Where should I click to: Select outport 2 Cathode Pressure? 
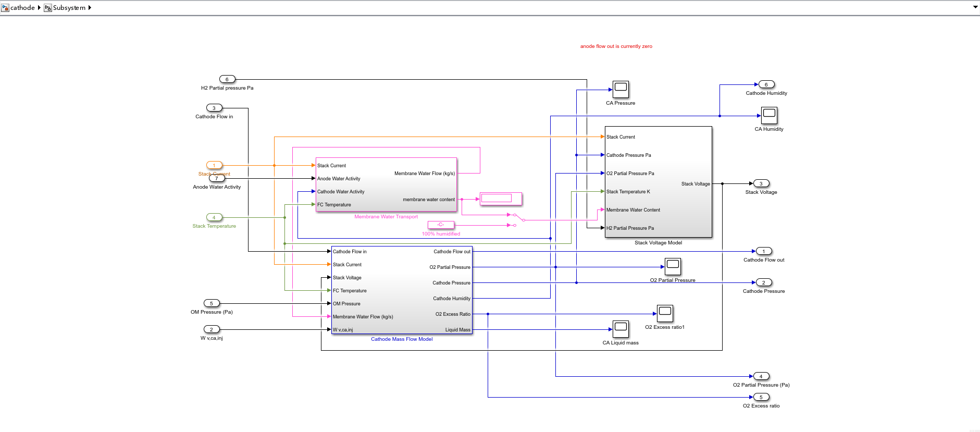click(x=764, y=282)
